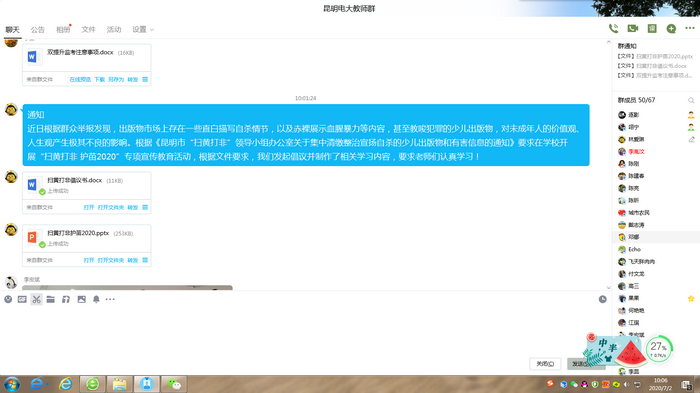Switch to the 公告 tab

click(x=38, y=29)
